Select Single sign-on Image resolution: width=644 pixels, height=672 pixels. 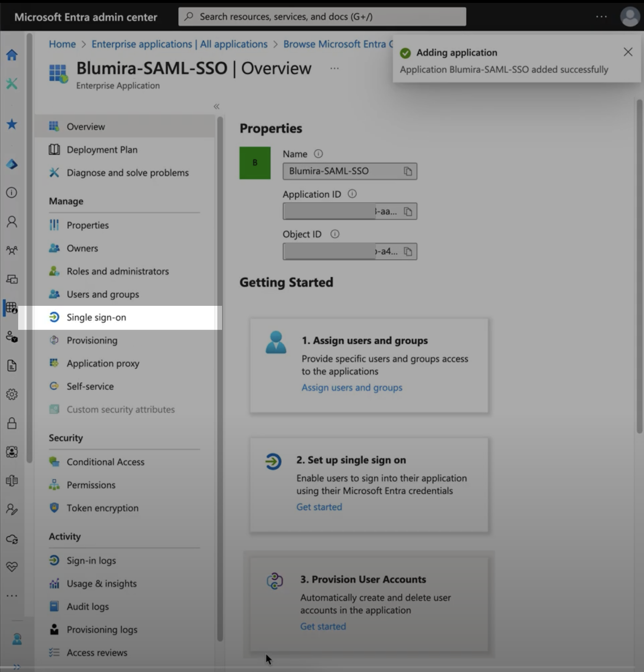tap(120, 318)
